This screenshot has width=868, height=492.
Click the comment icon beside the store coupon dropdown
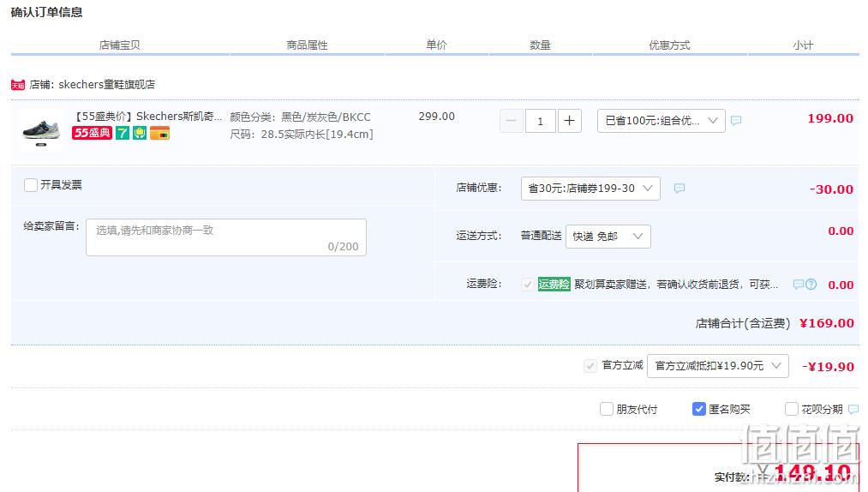click(x=679, y=189)
